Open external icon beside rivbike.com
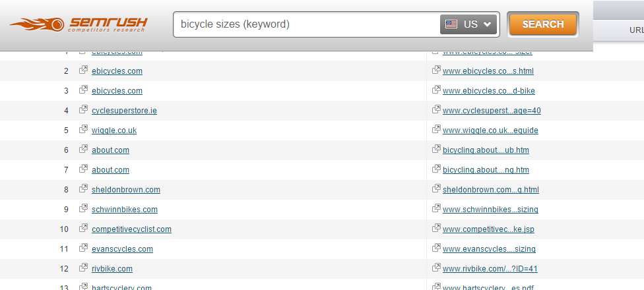Screen dimensions: 644x290 pyautogui.click(x=83, y=268)
